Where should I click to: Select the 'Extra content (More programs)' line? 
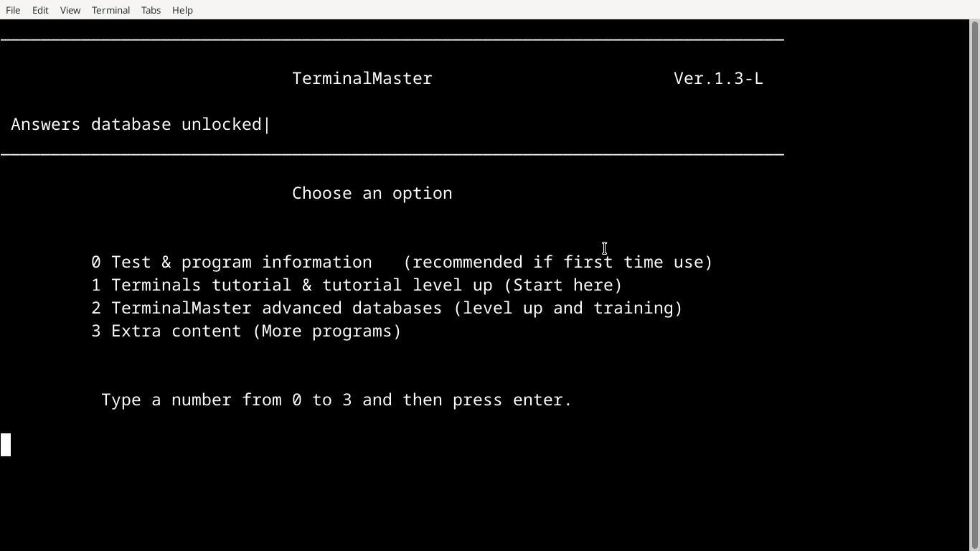246,331
